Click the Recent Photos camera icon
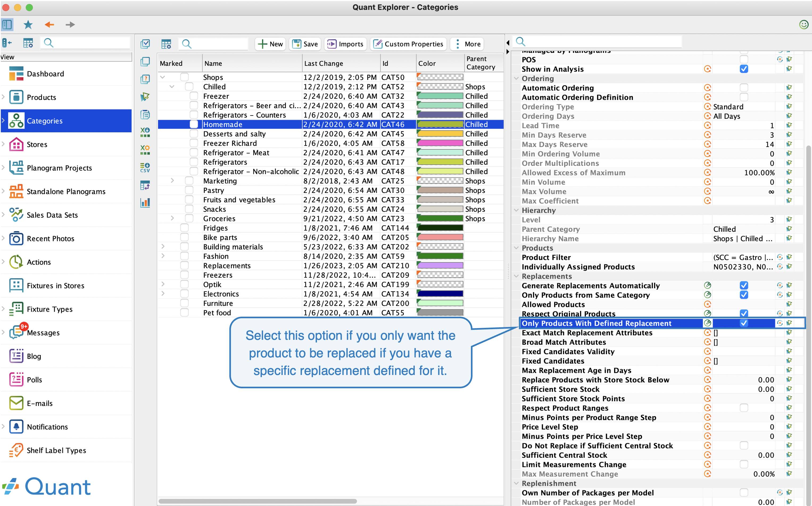This screenshot has height=506, width=812. [x=16, y=239]
